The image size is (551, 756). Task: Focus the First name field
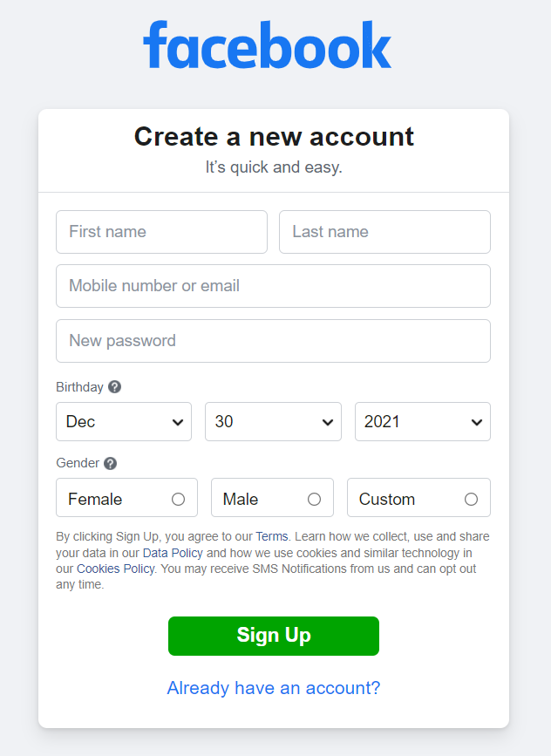[x=161, y=232]
